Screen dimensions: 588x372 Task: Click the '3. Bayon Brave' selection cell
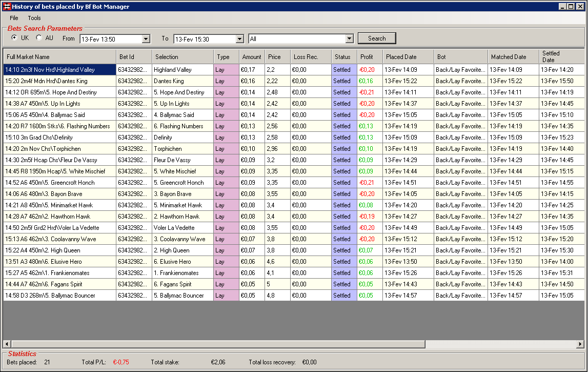pos(183,193)
